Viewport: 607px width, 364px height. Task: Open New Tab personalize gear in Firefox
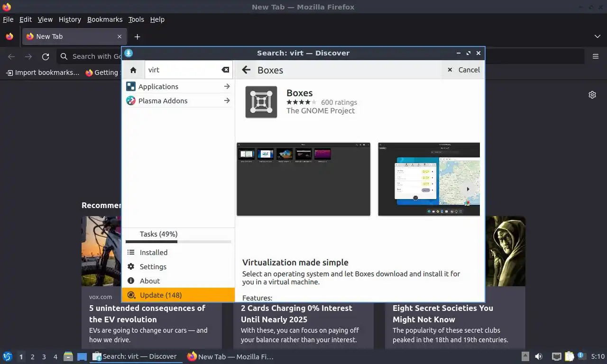tap(592, 95)
